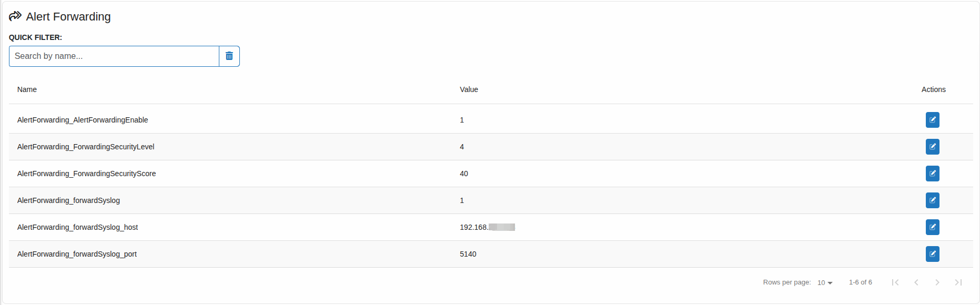Jump to the last page

coord(958,282)
